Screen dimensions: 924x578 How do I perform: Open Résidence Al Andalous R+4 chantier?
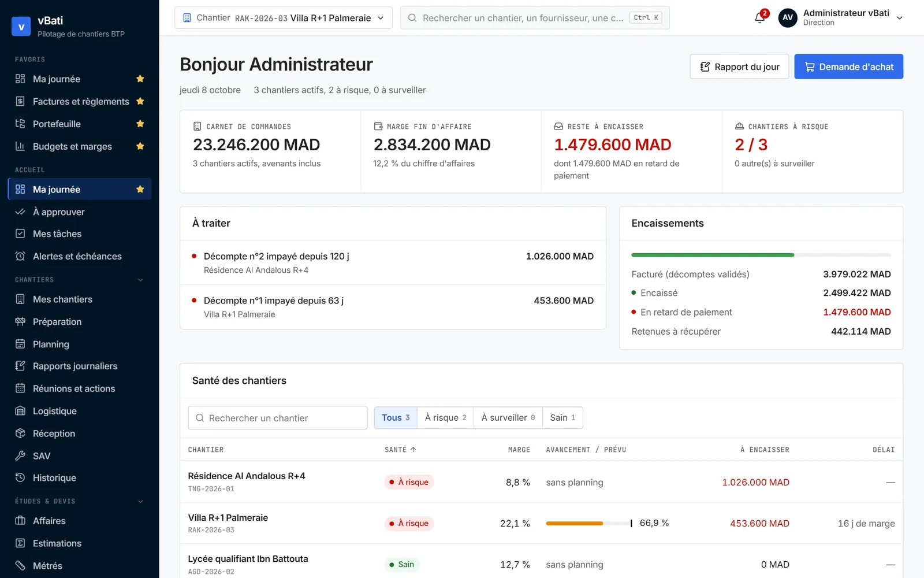click(x=247, y=476)
